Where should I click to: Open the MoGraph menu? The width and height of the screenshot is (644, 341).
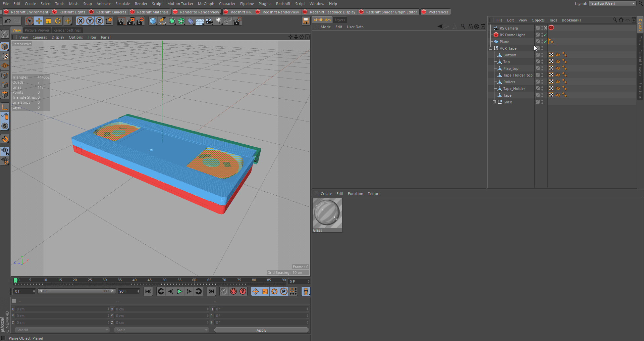(206, 4)
